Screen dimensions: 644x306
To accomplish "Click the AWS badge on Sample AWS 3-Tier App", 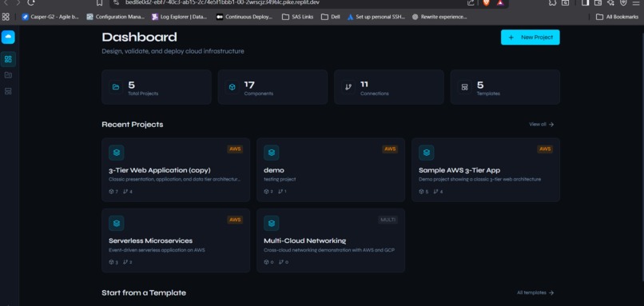I will click(545, 149).
